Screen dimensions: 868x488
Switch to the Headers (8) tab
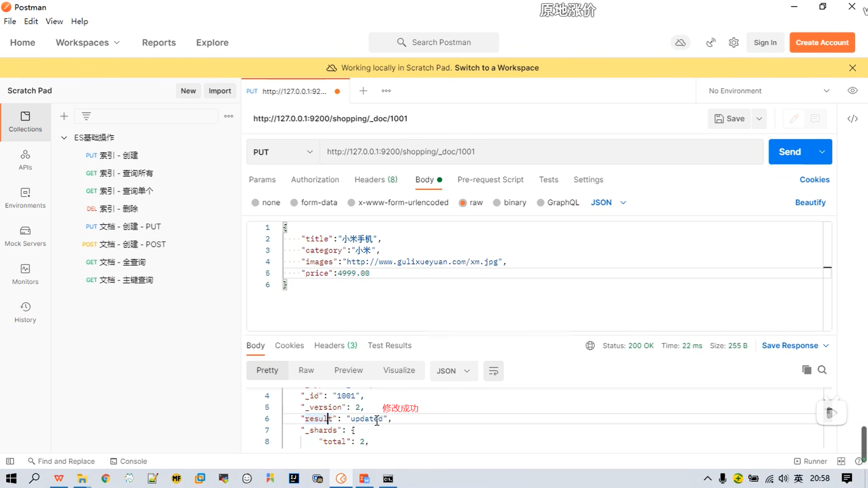376,179
